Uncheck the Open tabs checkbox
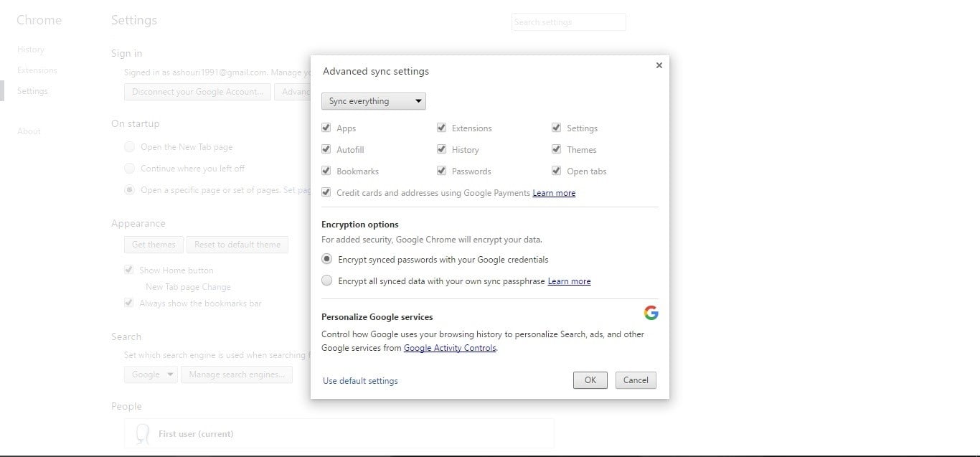 (556, 171)
